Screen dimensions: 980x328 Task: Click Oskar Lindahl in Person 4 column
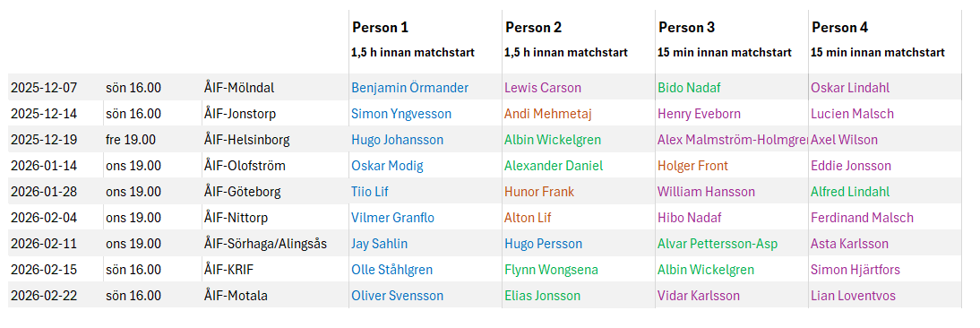[x=884, y=88]
